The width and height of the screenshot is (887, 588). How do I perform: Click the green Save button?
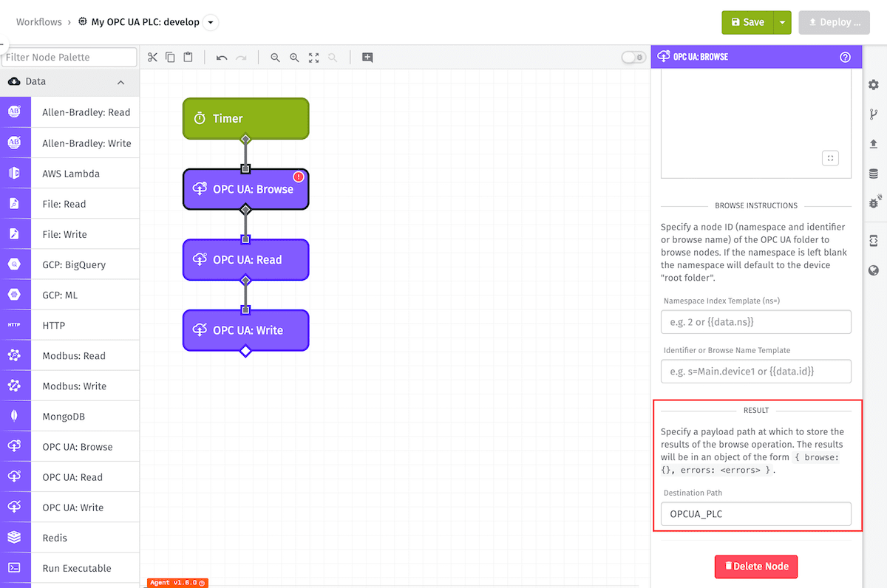(x=748, y=22)
